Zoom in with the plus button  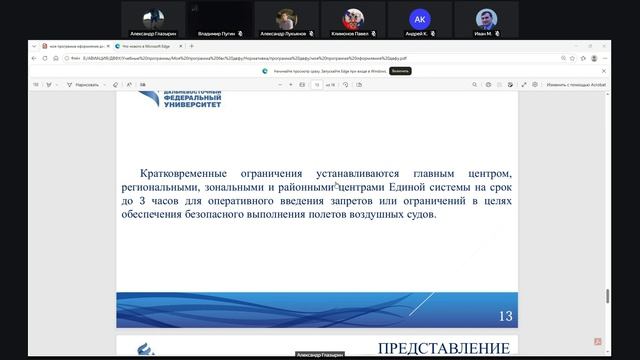(291, 85)
